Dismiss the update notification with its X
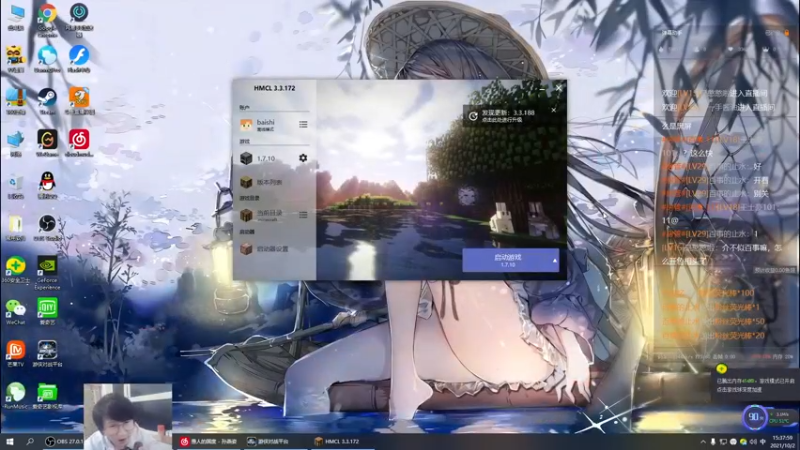The height and width of the screenshot is (450, 800). [x=554, y=110]
